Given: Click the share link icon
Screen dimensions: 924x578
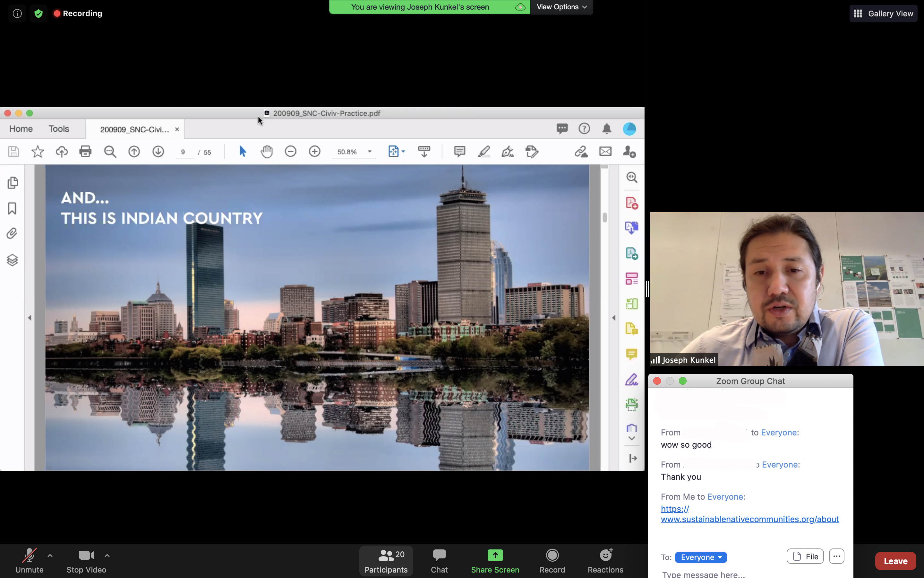Looking at the screenshot, I should pos(581,152).
